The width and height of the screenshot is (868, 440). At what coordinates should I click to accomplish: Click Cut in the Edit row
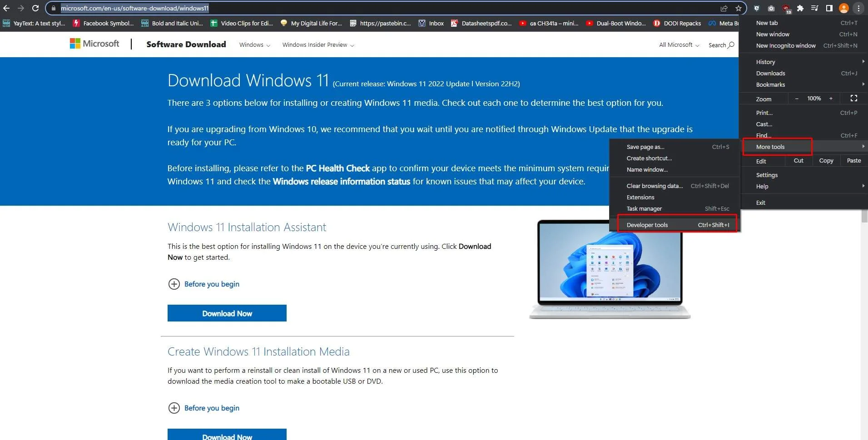799,160
